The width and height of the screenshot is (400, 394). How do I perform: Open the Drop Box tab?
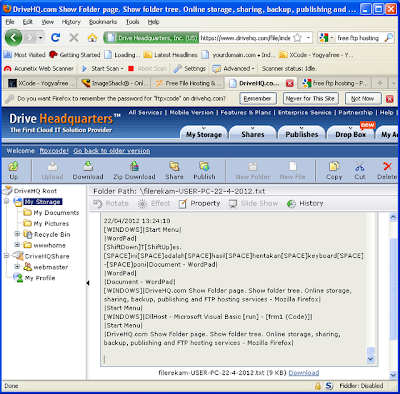(350, 134)
